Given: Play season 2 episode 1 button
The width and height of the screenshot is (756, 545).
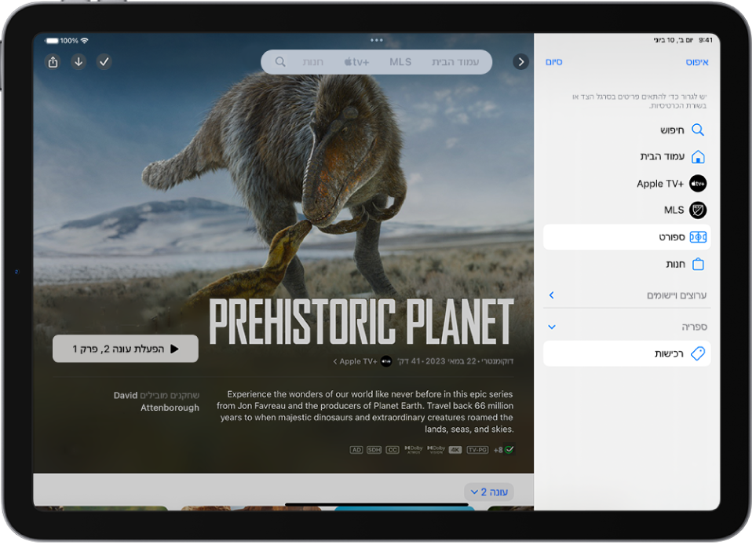Looking at the screenshot, I should click(x=126, y=349).
